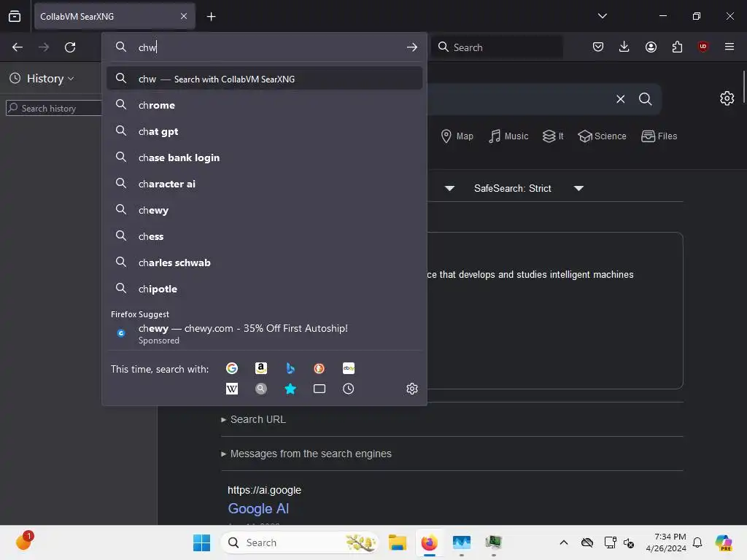Open the Firefox account icon
The image size is (747, 560).
651,47
